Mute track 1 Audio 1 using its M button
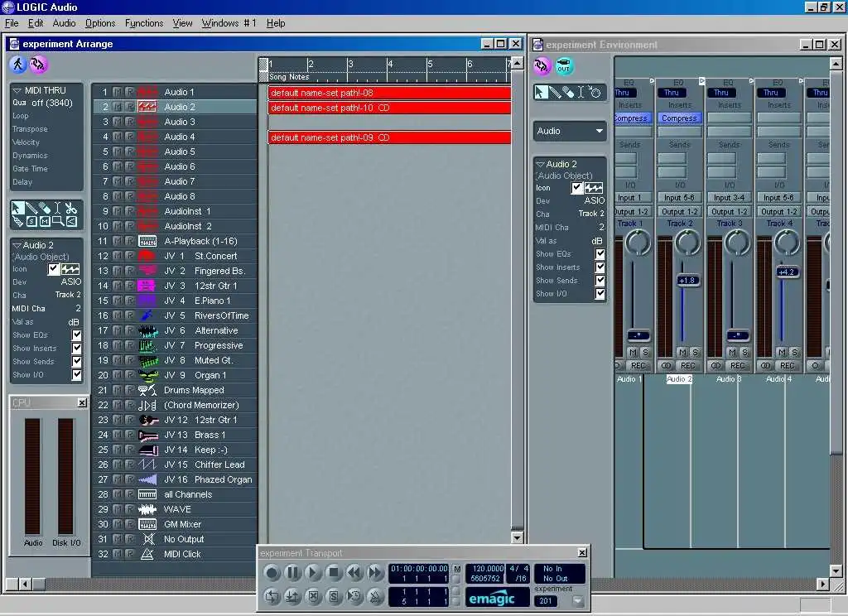Screen dimensions: 848x616 [118, 92]
